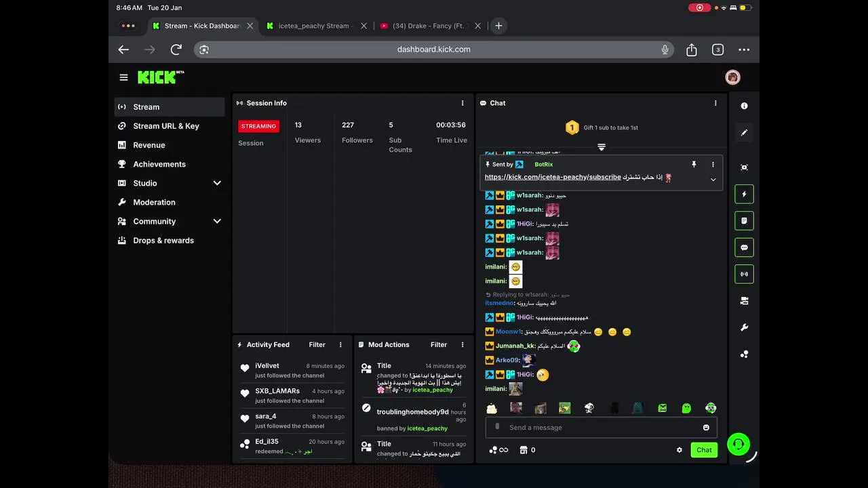Image resolution: width=868 pixels, height=488 pixels.
Task: Open the kick.com icetea-peachy subscribe link
Action: (553, 177)
